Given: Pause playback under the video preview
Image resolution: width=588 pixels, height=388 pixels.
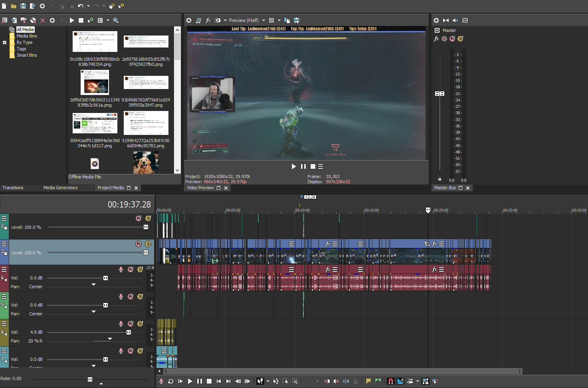Looking at the screenshot, I should (x=303, y=166).
